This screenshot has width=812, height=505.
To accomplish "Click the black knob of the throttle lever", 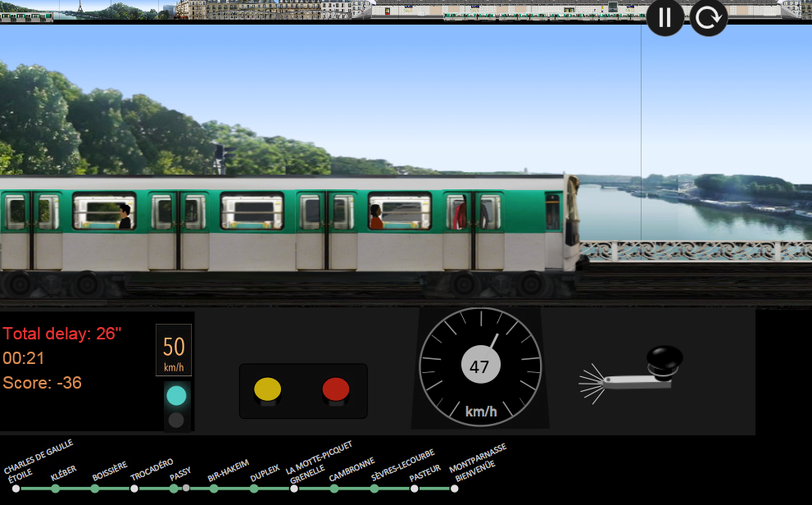I will (x=665, y=357).
